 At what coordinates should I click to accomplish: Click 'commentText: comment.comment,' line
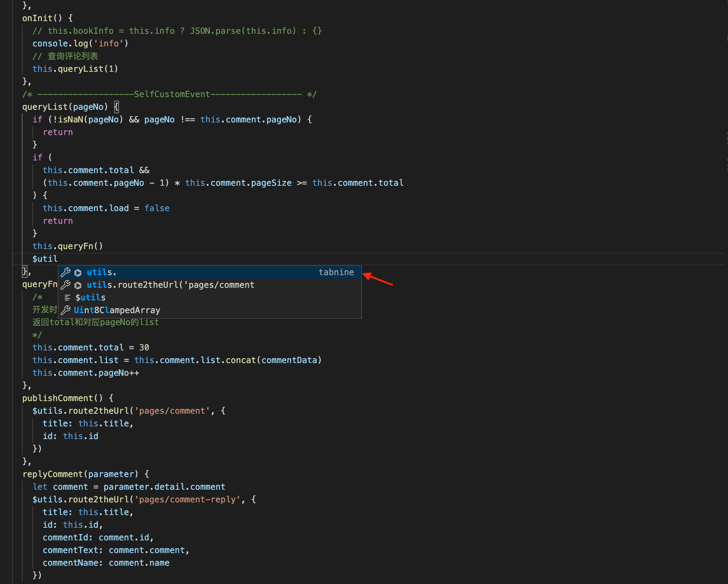pos(116,550)
